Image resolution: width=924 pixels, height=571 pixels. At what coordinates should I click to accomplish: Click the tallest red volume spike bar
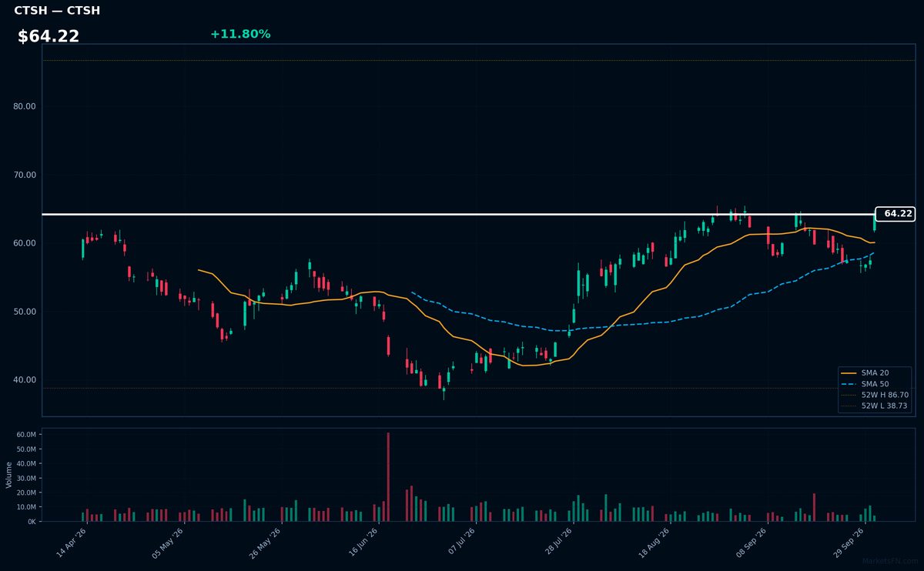click(x=388, y=477)
